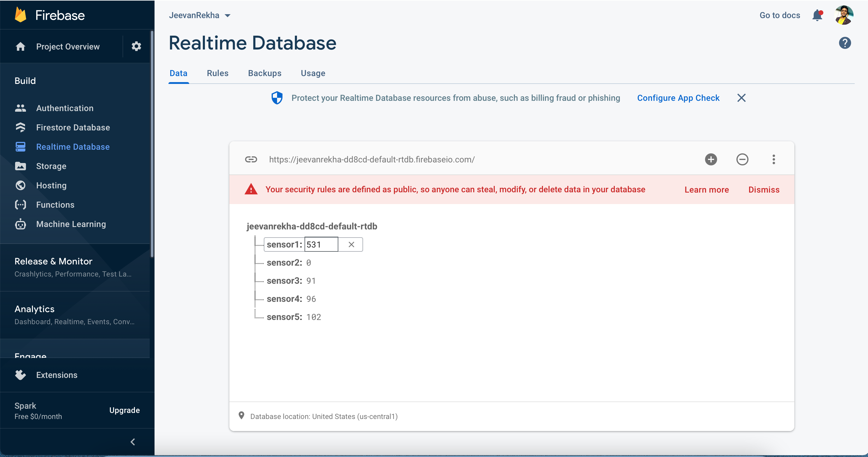Cancel editing sensor1 value with X
This screenshot has width=868, height=457.
pos(351,245)
